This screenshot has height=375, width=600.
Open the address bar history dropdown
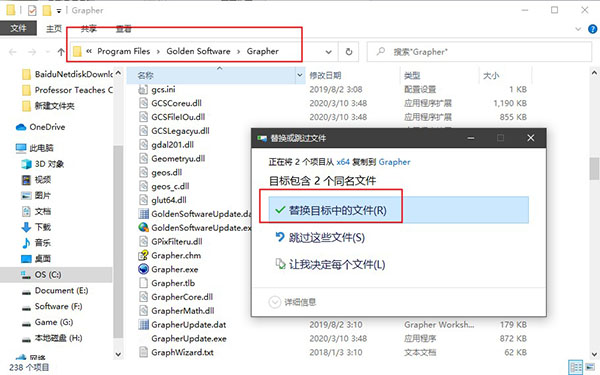tap(328, 52)
